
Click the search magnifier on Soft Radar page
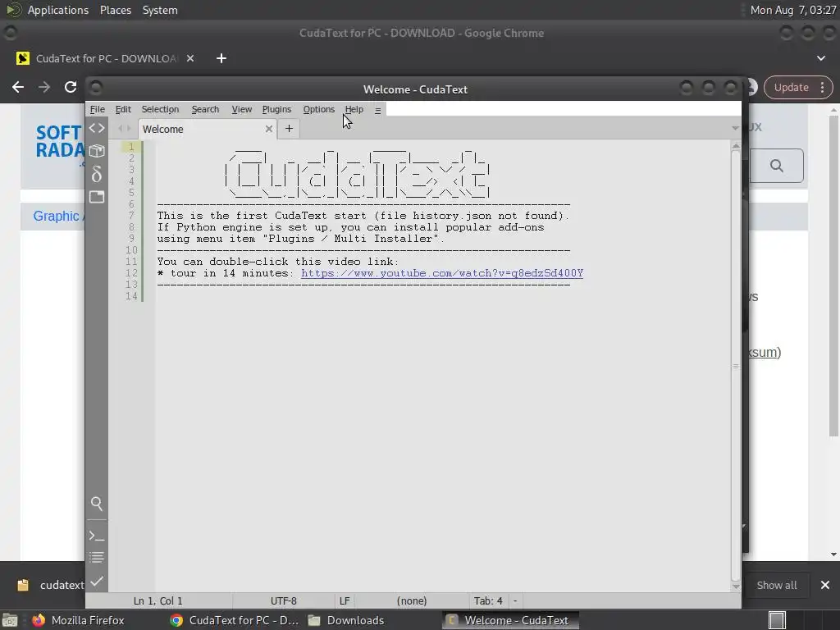pyautogui.click(x=777, y=166)
